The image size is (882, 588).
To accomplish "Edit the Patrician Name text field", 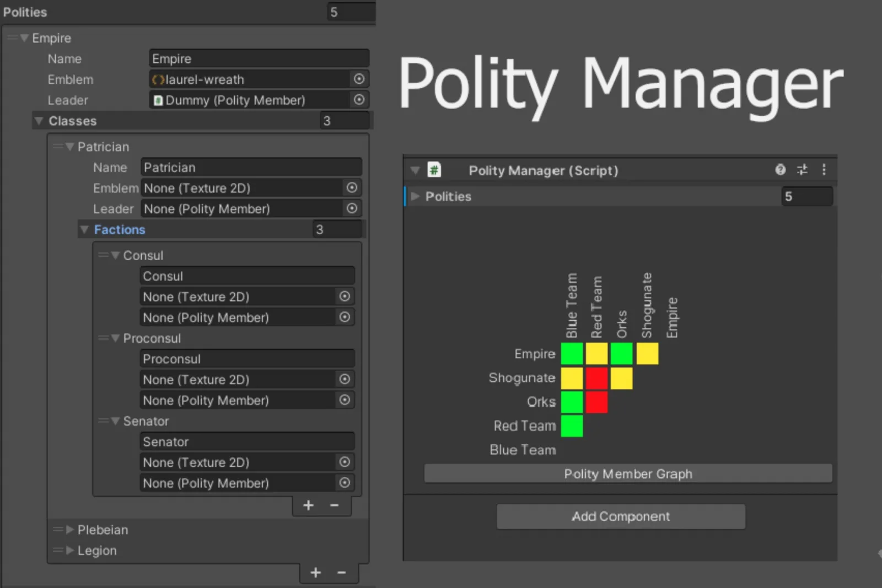I will point(251,167).
